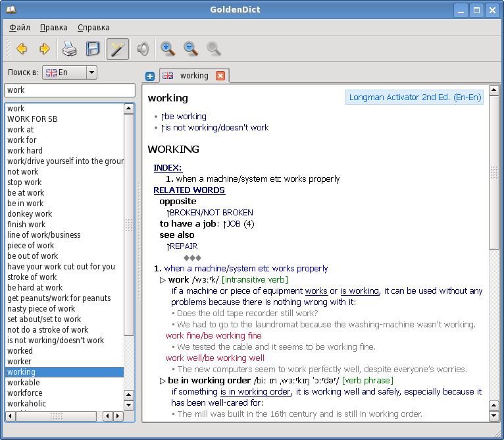Toggle the scan popup wand button
The width and height of the screenshot is (504, 440).
(118, 49)
